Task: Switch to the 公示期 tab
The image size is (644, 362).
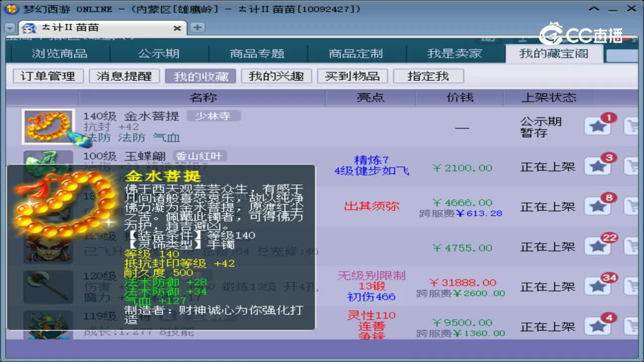Action: click(158, 53)
